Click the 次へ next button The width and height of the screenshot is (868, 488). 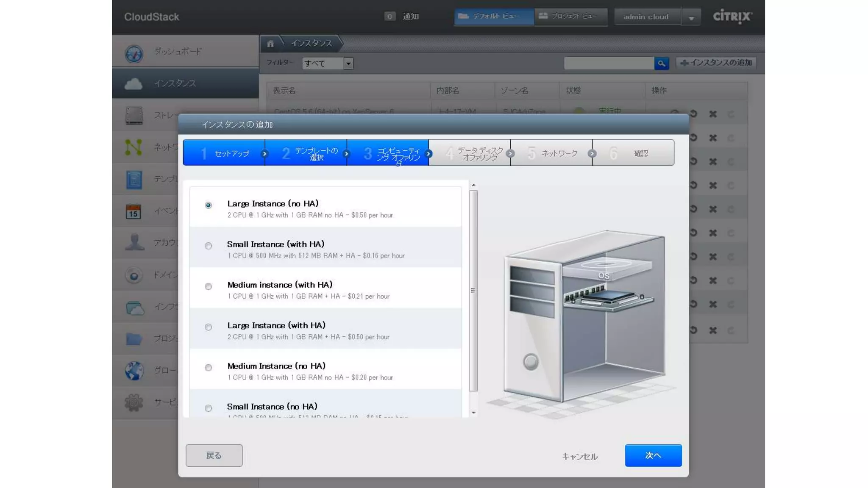653,455
